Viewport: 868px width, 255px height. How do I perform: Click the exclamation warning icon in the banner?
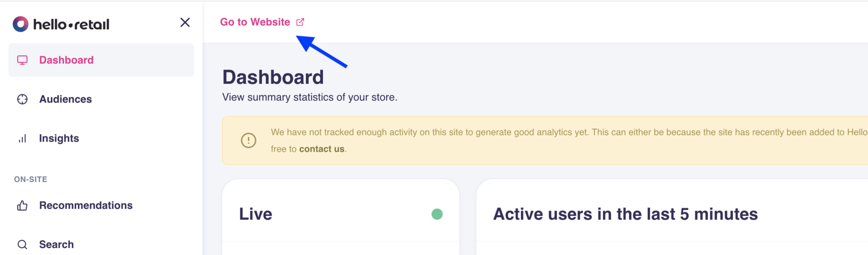click(248, 140)
